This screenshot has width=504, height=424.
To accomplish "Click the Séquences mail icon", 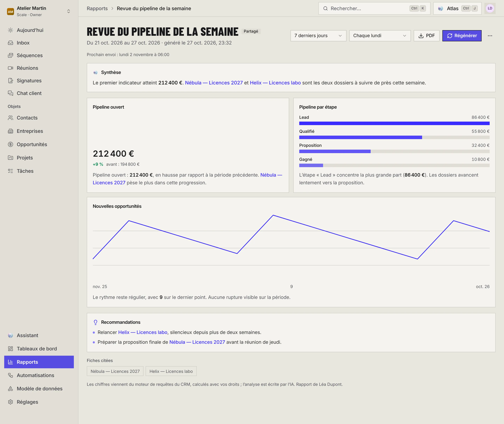I will [10, 55].
